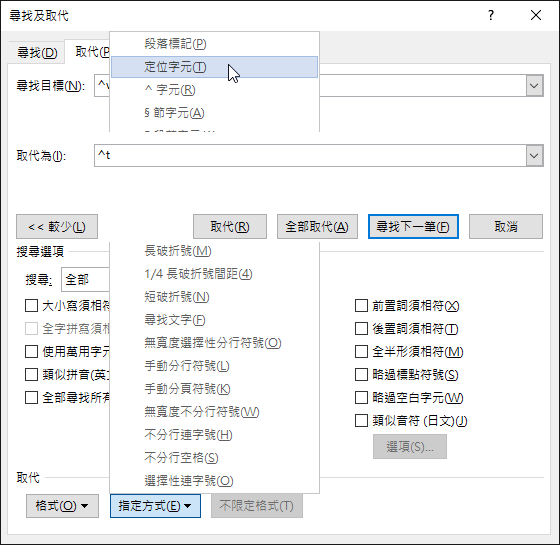This screenshot has width=560, height=545.
Task: Expand the 尋找目標 dropdown arrow
Action: (x=534, y=86)
